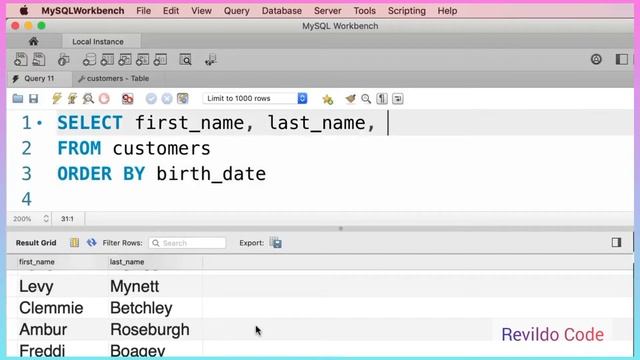Select the cell Levy
Image resolution: width=640 pixels, height=360 pixels.
[36, 287]
